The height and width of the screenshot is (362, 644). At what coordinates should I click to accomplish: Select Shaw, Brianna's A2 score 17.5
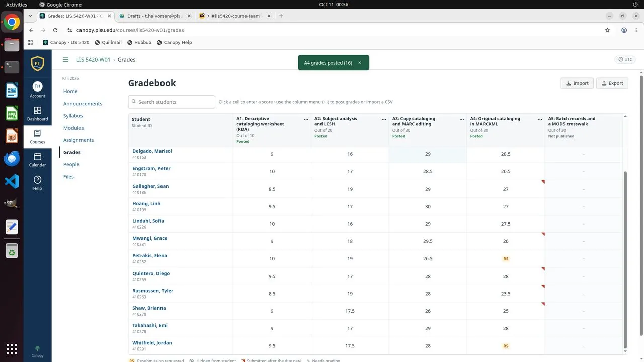pyautogui.click(x=350, y=311)
